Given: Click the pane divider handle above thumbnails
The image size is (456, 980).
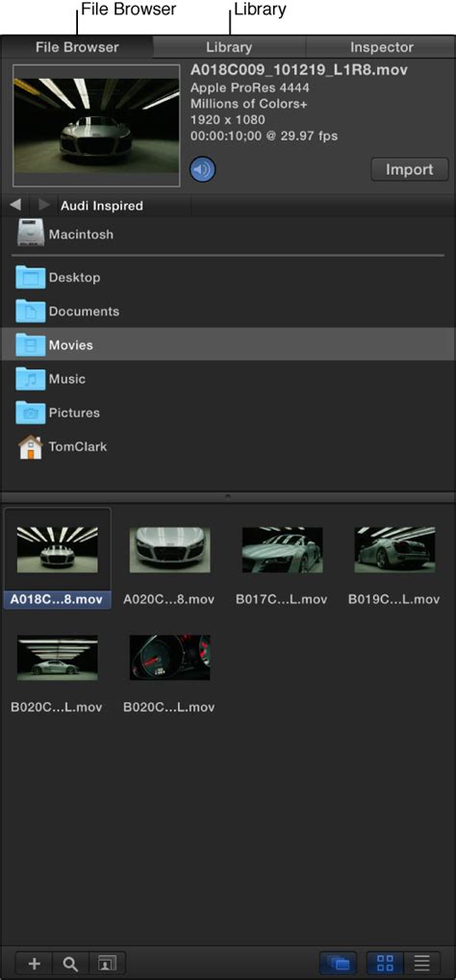Looking at the screenshot, I should (x=228, y=496).
